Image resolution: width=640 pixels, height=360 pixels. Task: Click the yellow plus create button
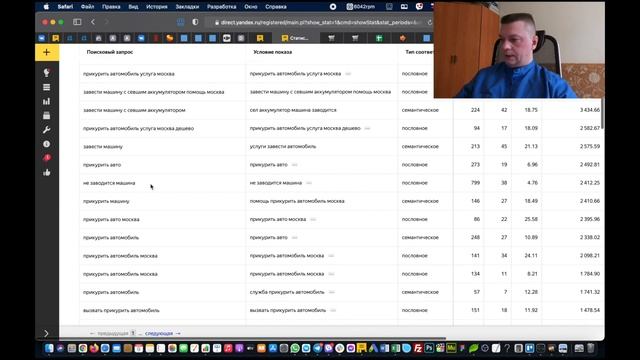click(x=47, y=52)
